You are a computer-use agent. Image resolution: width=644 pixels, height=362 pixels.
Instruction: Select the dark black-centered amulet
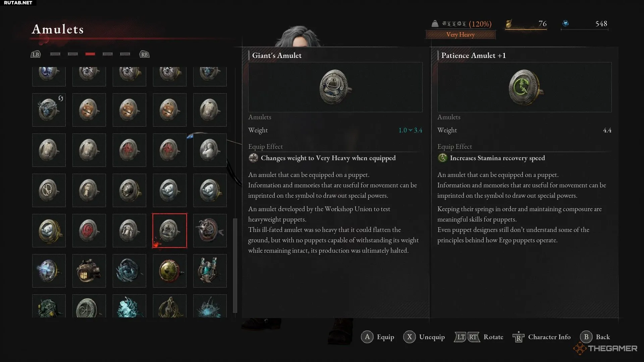point(129,190)
